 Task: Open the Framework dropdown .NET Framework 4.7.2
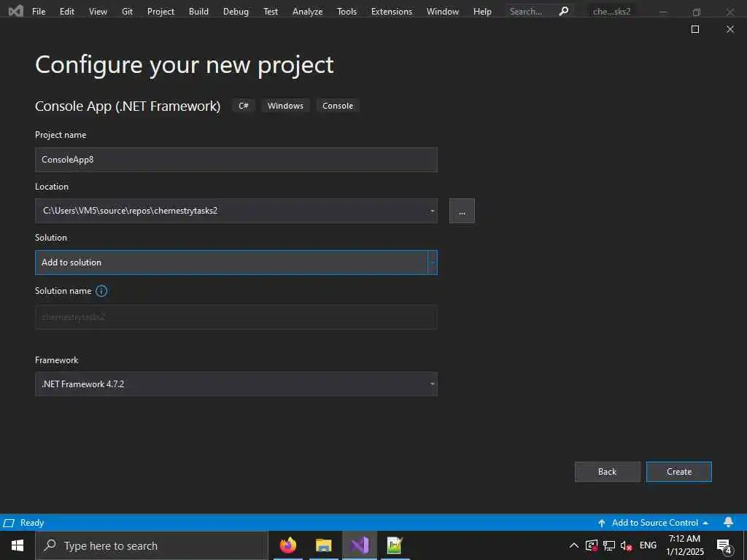click(x=236, y=384)
